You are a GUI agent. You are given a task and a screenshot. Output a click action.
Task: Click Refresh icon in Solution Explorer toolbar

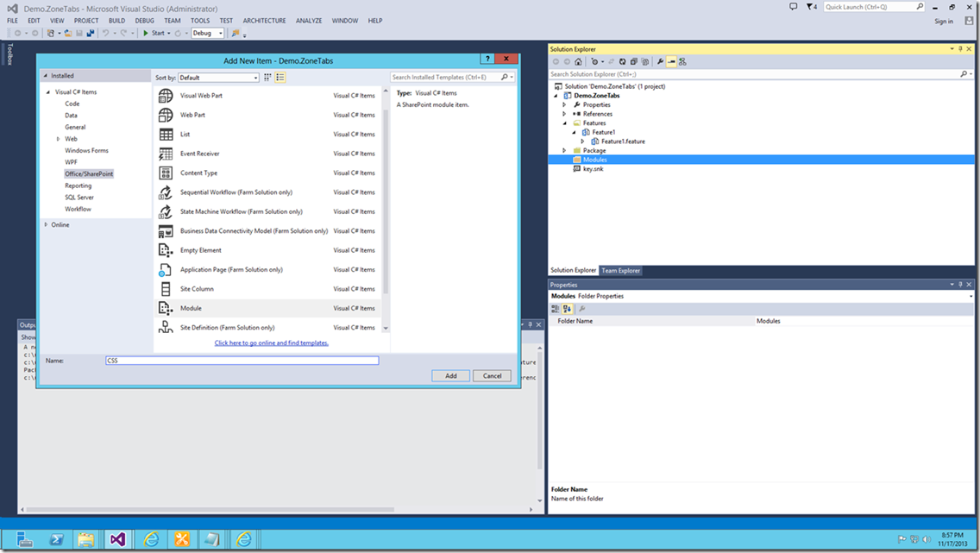coord(623,62)
